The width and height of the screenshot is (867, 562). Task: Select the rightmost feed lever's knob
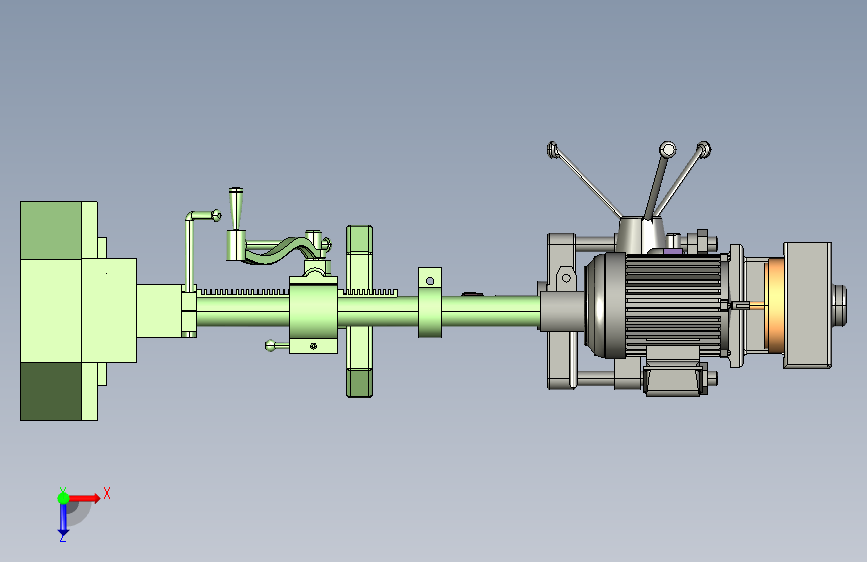[704, 149]
